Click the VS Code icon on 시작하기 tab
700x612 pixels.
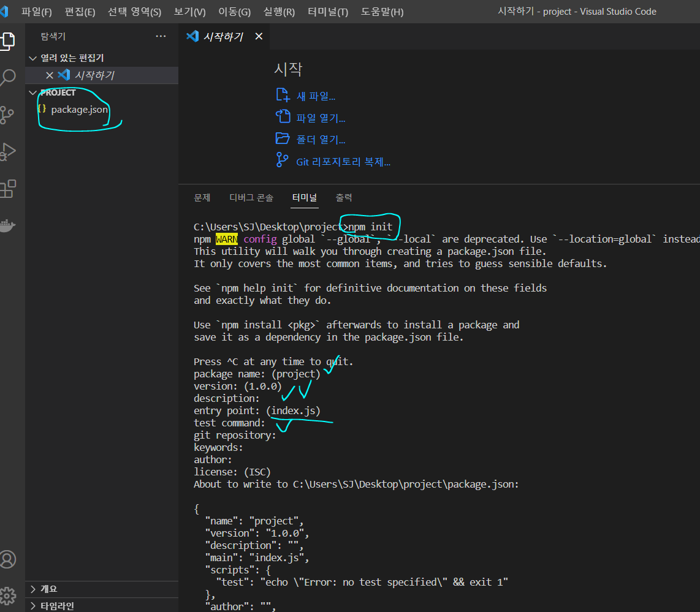(192, 36)
